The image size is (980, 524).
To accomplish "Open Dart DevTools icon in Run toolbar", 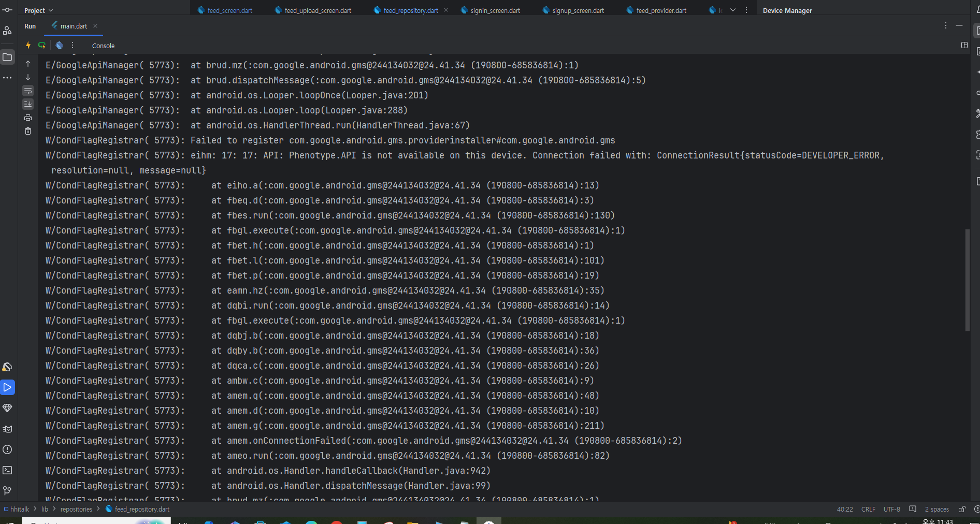I will click(59, 46).
